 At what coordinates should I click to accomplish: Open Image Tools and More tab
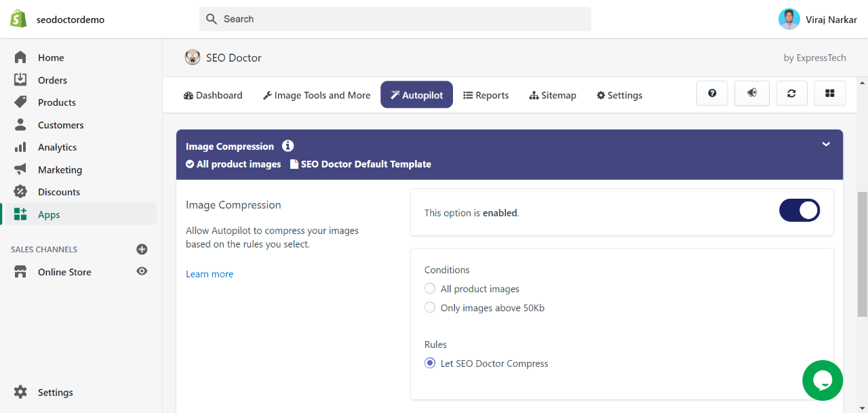pyautogui.click(x=317, y=95)
